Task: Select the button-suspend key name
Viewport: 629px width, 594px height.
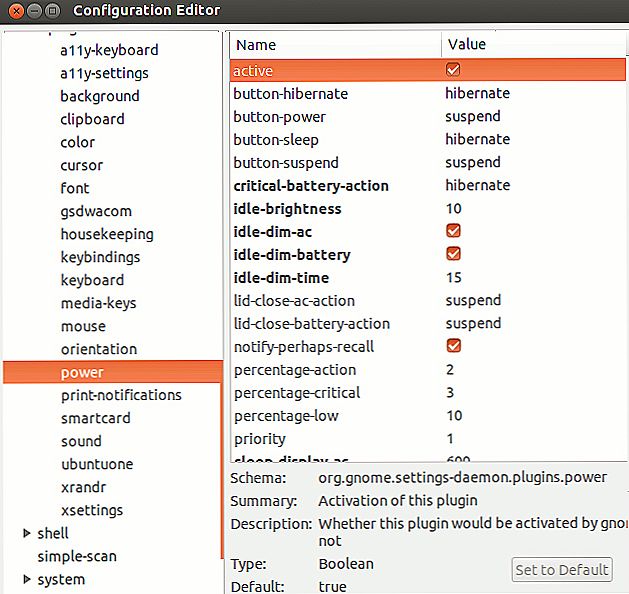Action: (286, 163)
